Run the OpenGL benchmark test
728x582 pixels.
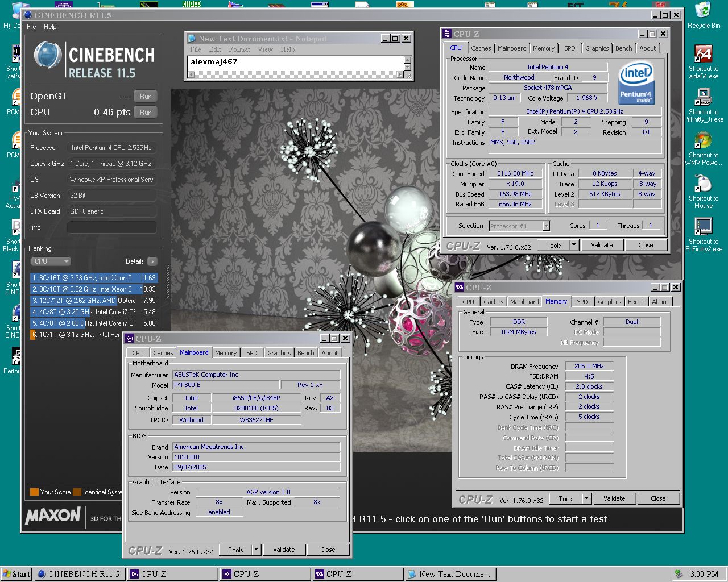(x=146, y=97)
